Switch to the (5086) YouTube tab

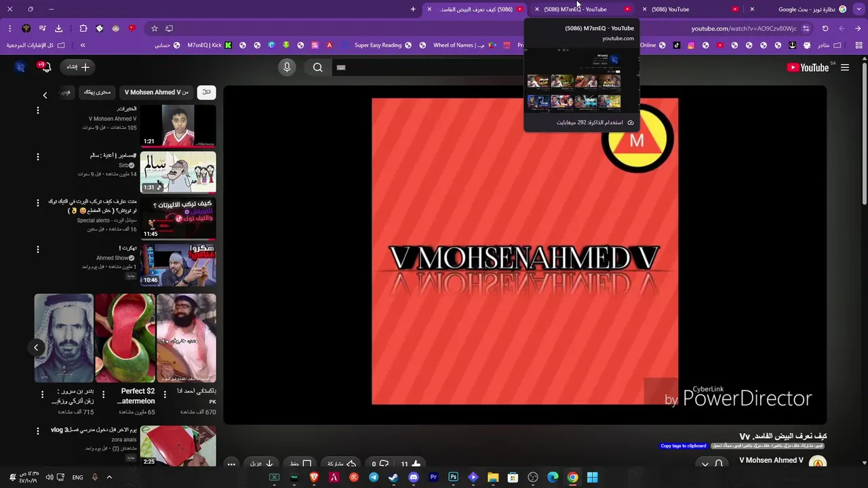point(690,9)
